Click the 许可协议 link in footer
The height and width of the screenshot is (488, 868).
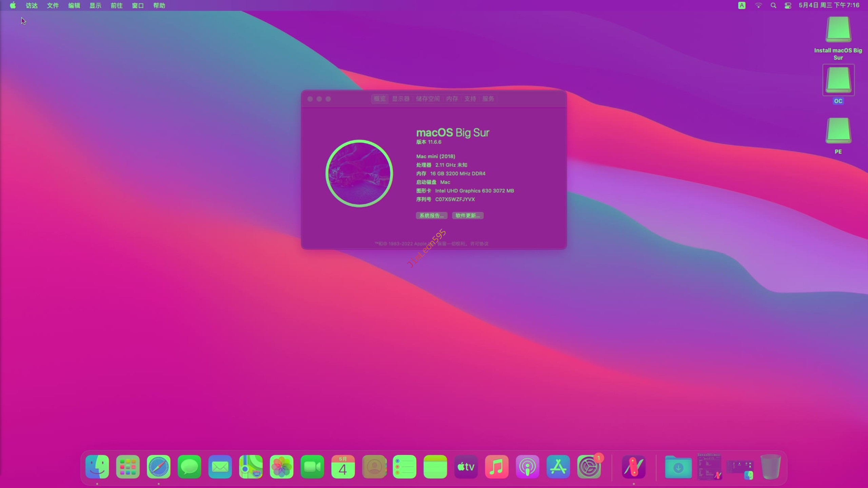[479, 244]
